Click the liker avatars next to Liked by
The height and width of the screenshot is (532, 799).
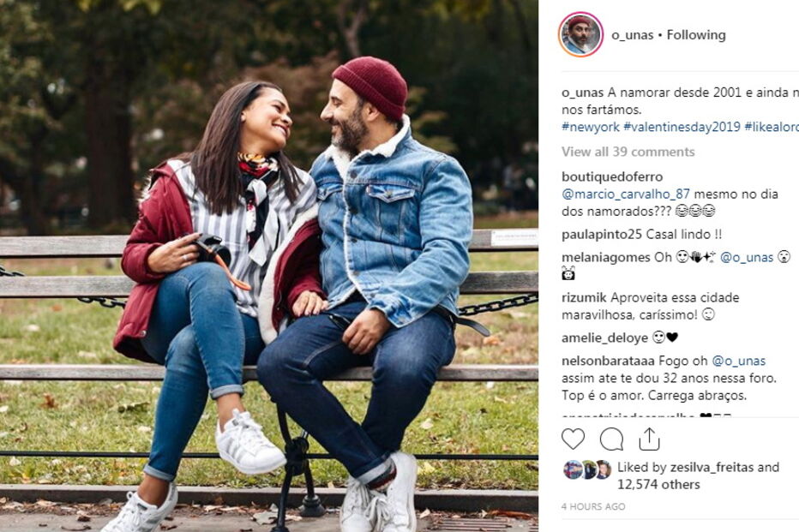pos(587,469)
